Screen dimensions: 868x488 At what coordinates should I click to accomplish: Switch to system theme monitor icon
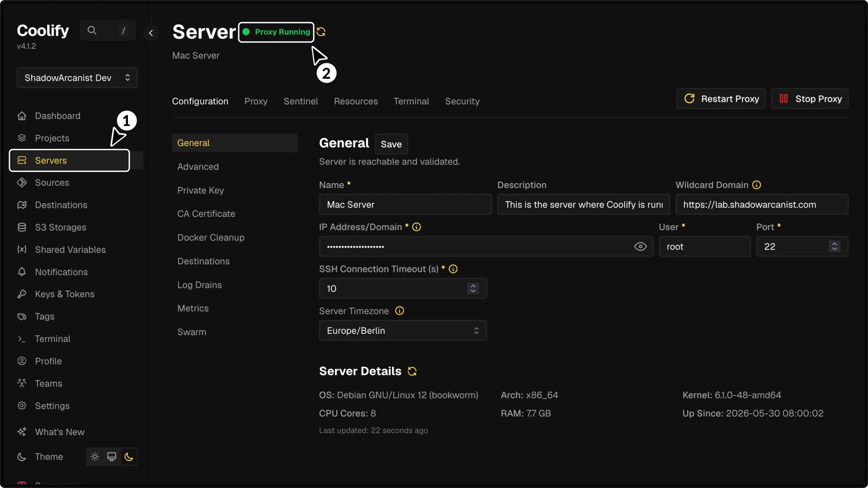click(112, 457)
